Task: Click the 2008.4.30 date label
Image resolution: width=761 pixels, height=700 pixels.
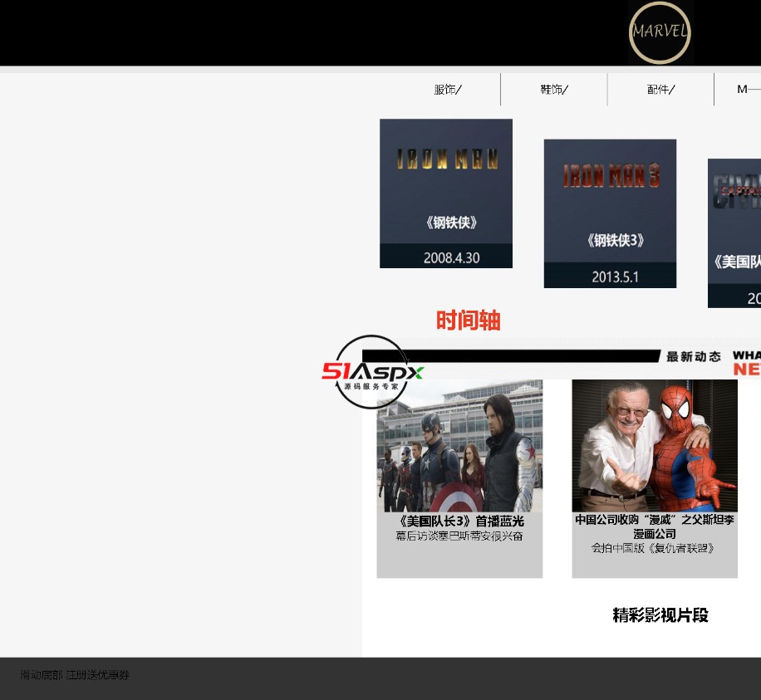Action: (x=451, y=257)
